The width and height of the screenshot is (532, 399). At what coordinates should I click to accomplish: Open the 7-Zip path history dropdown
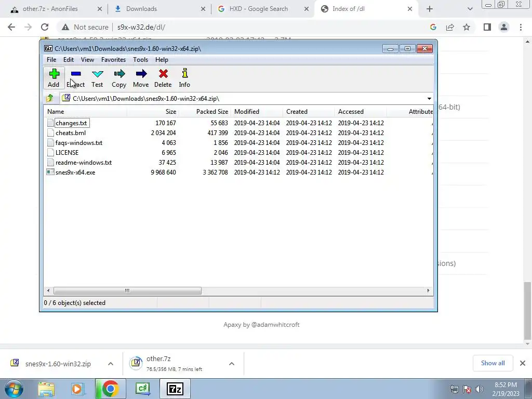429,99
